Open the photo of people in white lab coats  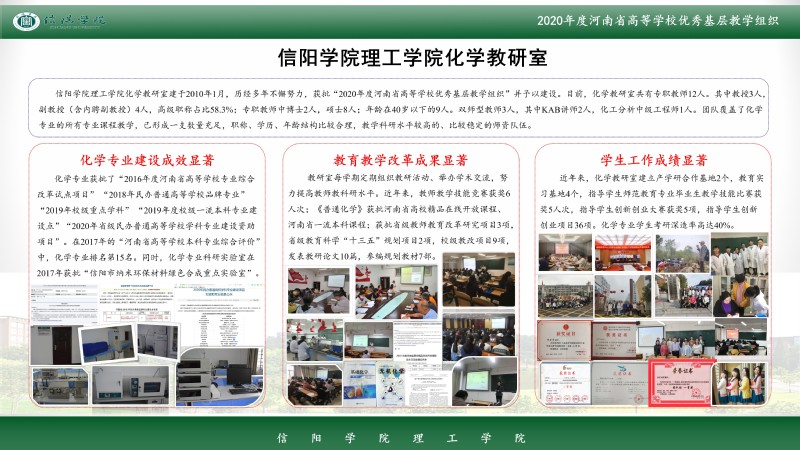[739, 254]
